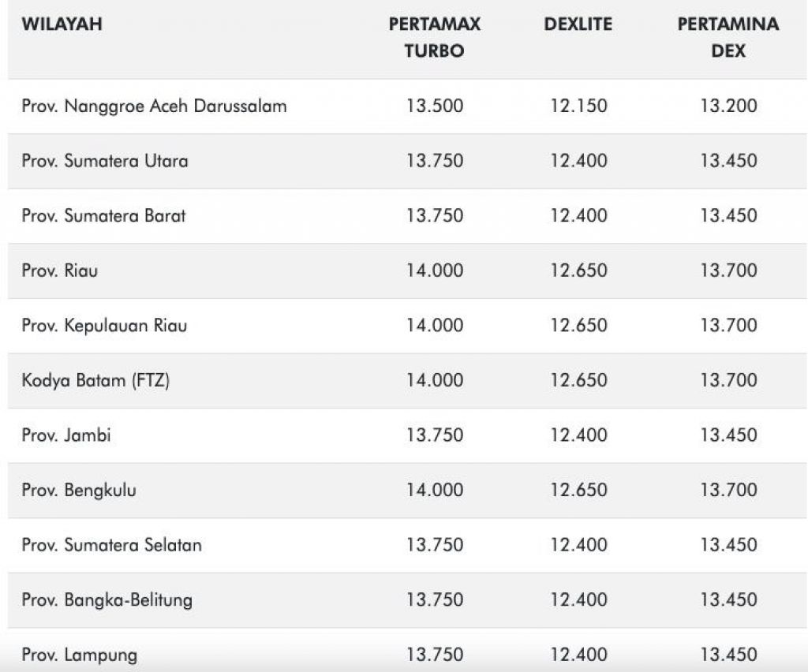808x672 pixels.
Task: Click the Prov. Bangka-Belitung row label
Action: (x=107, y=599)
